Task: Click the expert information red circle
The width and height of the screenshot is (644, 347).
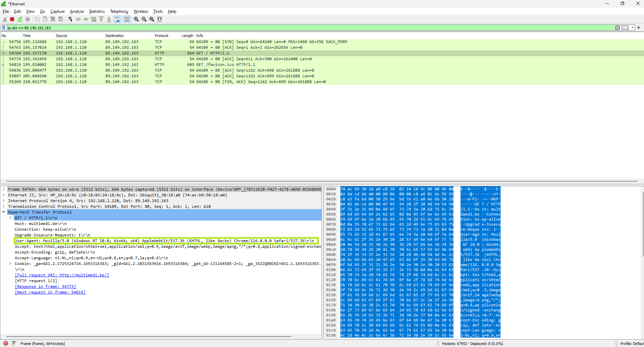Action: coord(5,343)
